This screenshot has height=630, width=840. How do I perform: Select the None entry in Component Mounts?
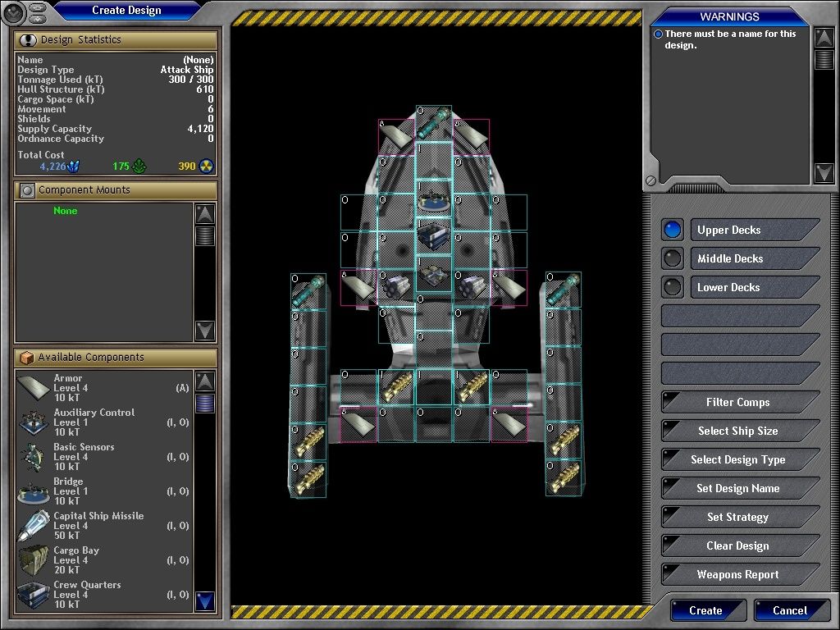66,211
